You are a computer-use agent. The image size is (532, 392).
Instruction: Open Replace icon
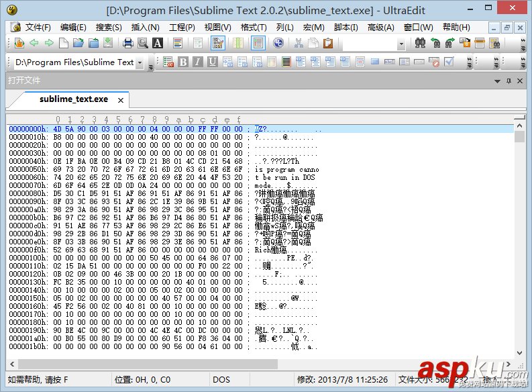(465, 43)
